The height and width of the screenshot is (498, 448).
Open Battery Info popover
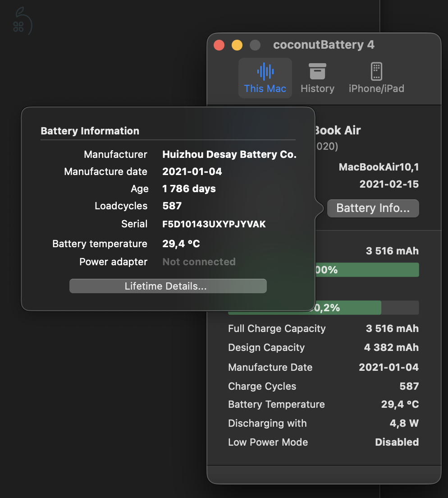tap(373, 208)
